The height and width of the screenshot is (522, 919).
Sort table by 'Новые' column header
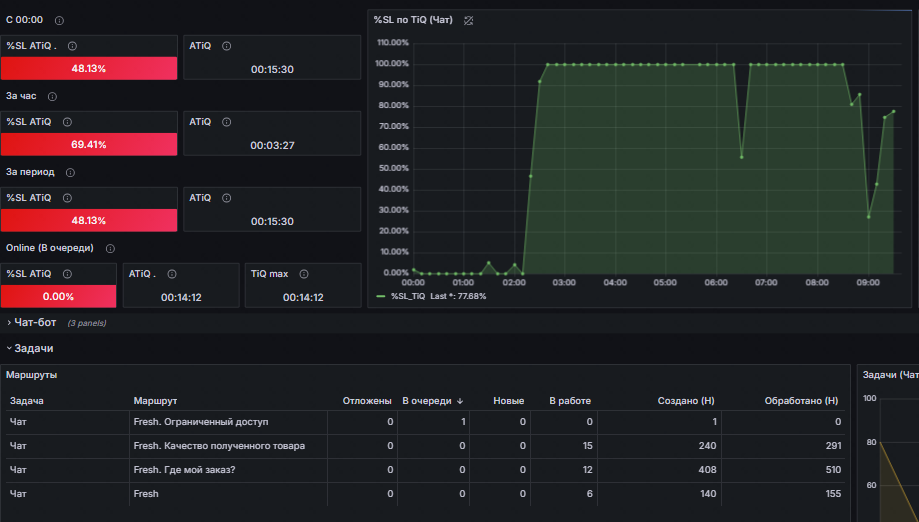(508, 401)
